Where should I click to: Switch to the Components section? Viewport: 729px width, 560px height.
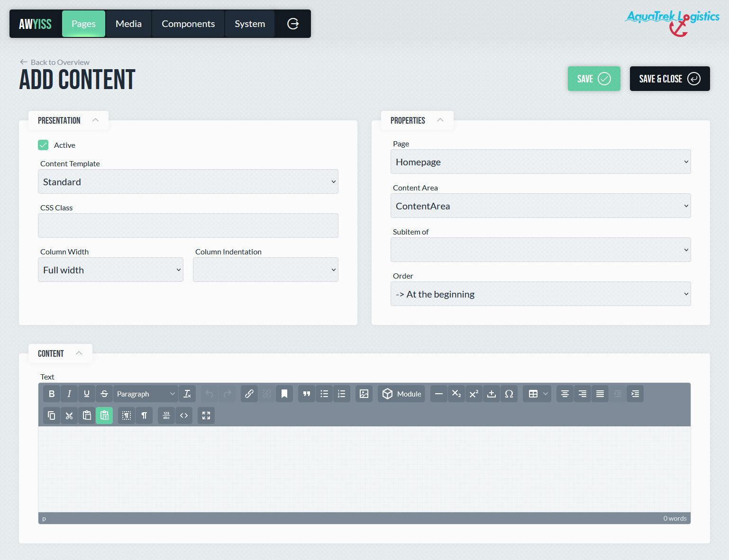(188, 24)
